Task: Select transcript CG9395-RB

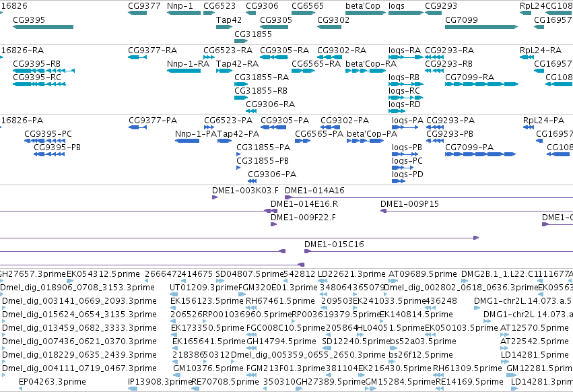Action: 44,71
